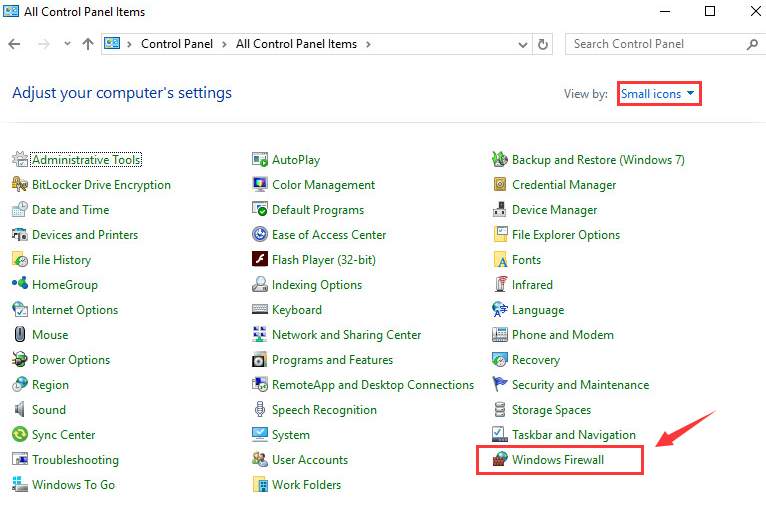Expand the Recent locations chevron
The image size is (766, 514).
(x=67, y=44)
